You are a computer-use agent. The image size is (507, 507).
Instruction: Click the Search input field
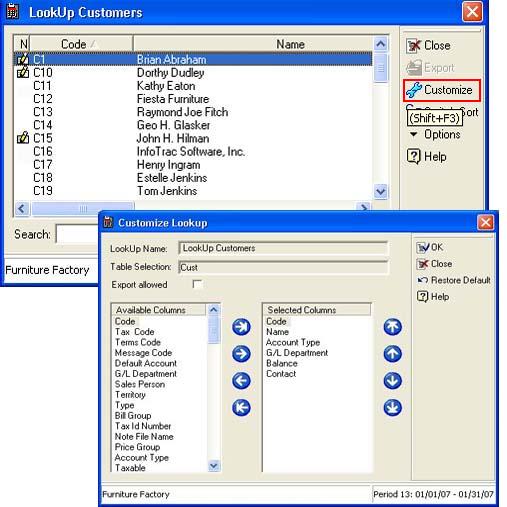point(78,234)
